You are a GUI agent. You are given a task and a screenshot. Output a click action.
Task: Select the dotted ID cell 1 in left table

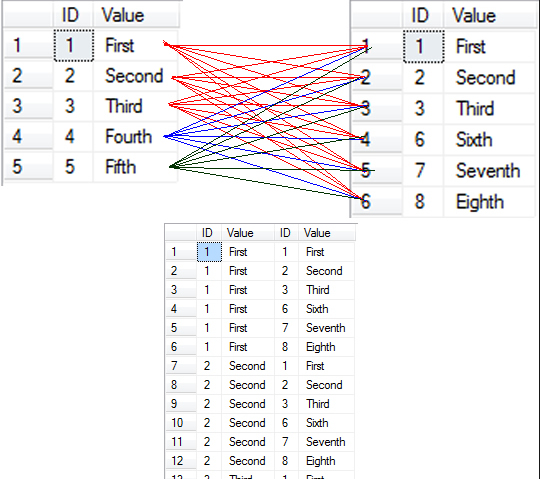74,45
